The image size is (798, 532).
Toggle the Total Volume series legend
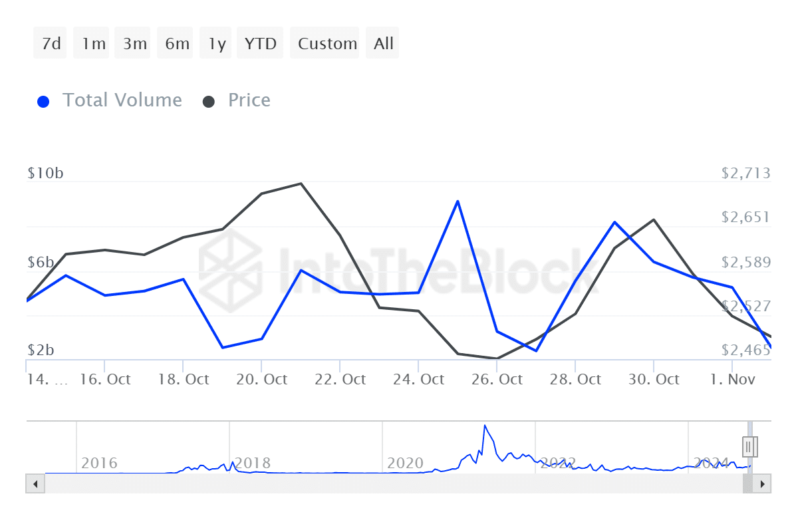point(122,100)
